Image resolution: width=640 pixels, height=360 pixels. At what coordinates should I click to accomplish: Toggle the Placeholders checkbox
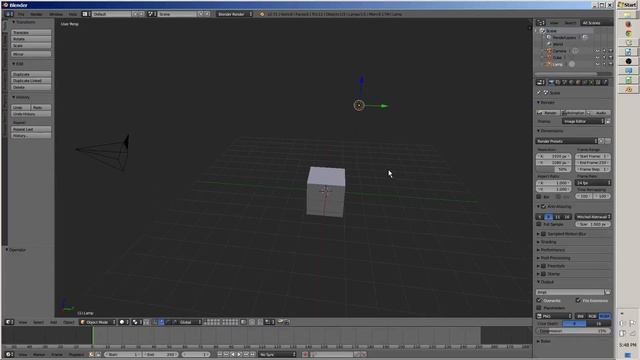[539, 308]
